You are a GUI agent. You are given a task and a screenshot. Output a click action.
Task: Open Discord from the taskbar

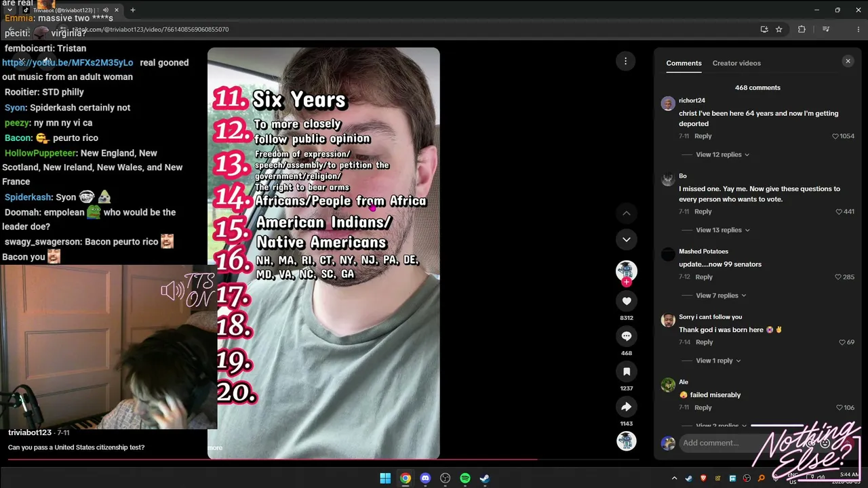tap(425, 479)
